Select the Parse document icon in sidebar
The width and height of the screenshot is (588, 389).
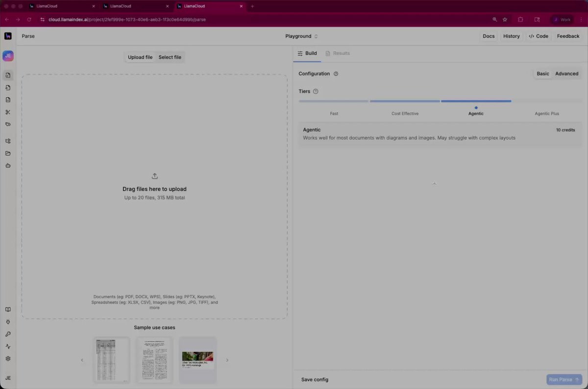click(x=8, y=75)
